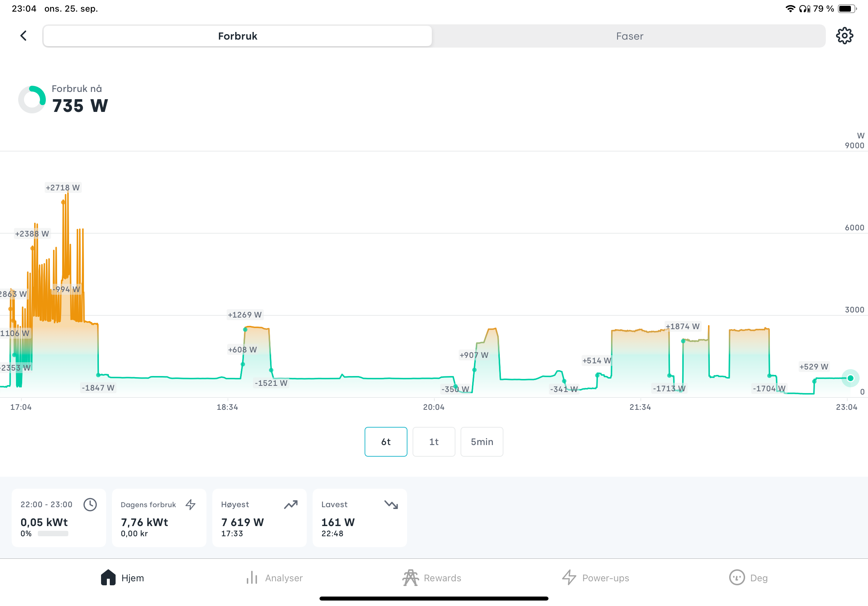Viewport: 868px width, 606px height.
Task: Open Rewards via the power pylon icon
Action: (410, 578)
